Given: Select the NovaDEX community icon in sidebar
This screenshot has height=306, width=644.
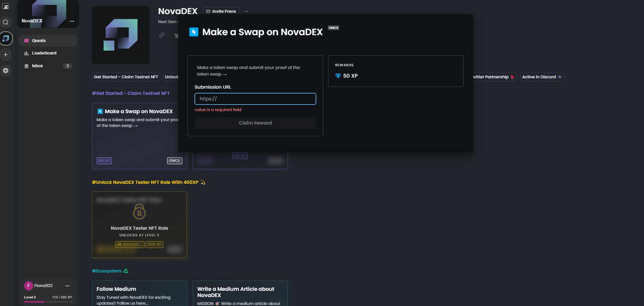Looking at the screenshot, I should coord(6,38).
